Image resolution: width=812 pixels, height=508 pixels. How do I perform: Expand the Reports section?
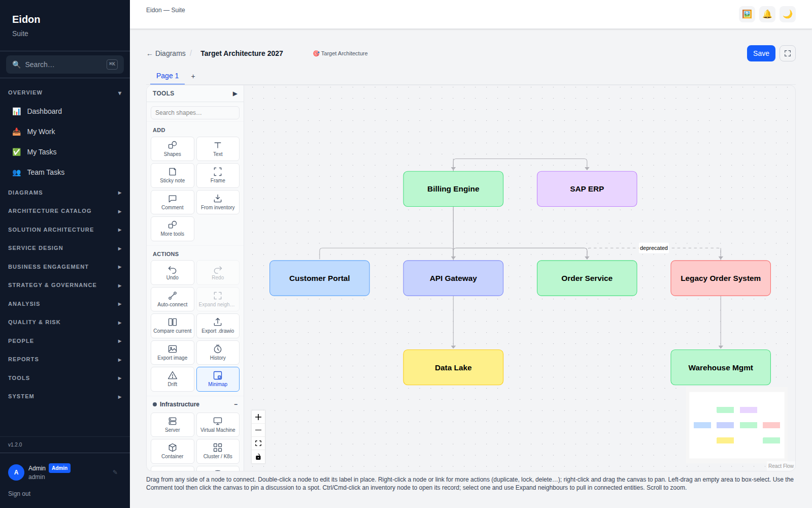[x=65, y=360]
